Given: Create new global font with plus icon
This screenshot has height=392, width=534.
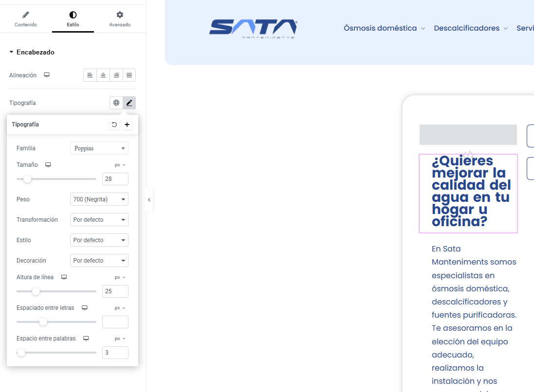Looking at the screenshot, I should (127, 125).
